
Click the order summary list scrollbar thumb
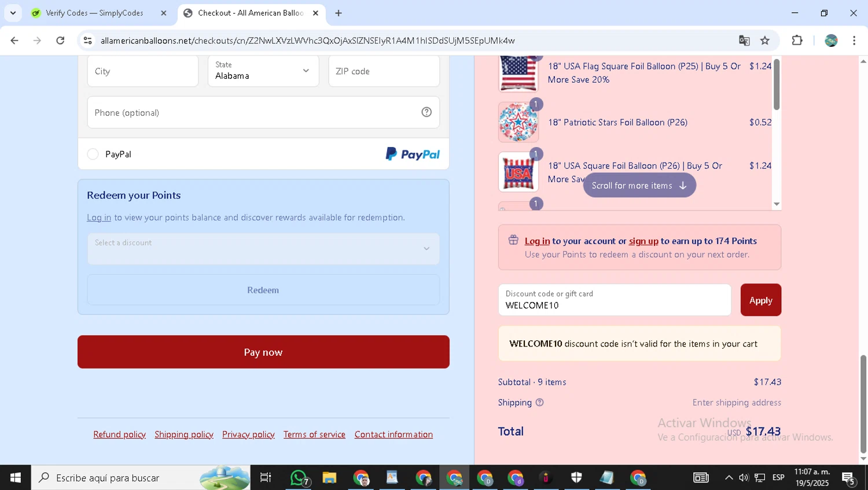777,84
